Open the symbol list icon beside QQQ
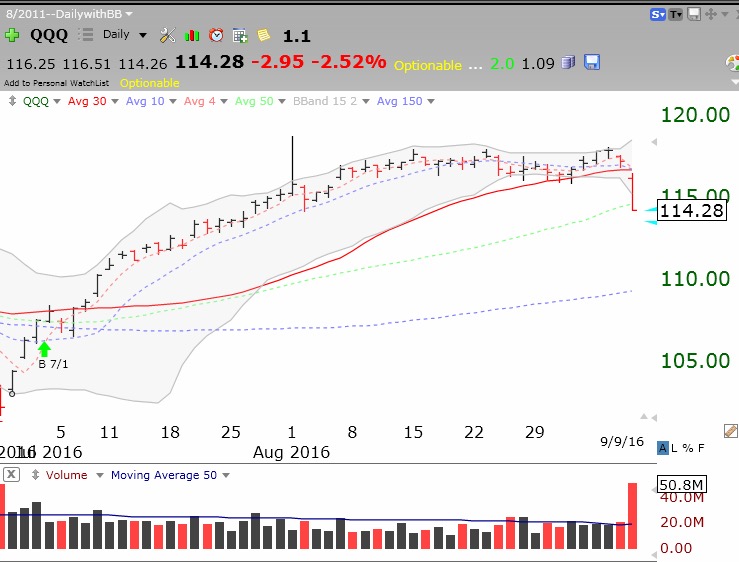This screenshot has height=562, width=739. tap(86, 35)
